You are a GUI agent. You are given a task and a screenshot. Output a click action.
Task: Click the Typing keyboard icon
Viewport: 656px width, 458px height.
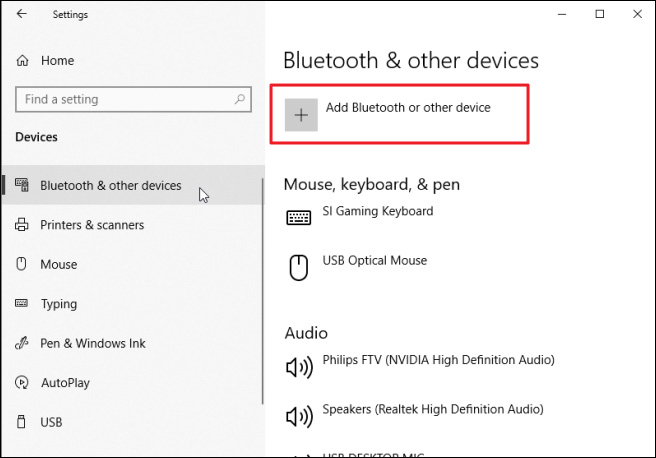click(21, 303)
